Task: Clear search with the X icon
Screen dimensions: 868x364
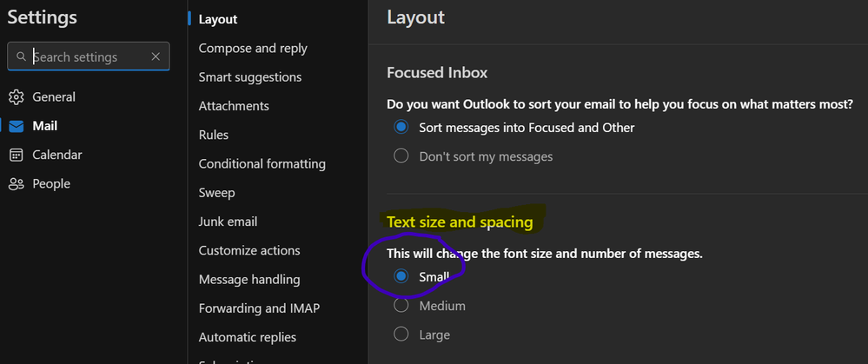Action: (156, 57)
